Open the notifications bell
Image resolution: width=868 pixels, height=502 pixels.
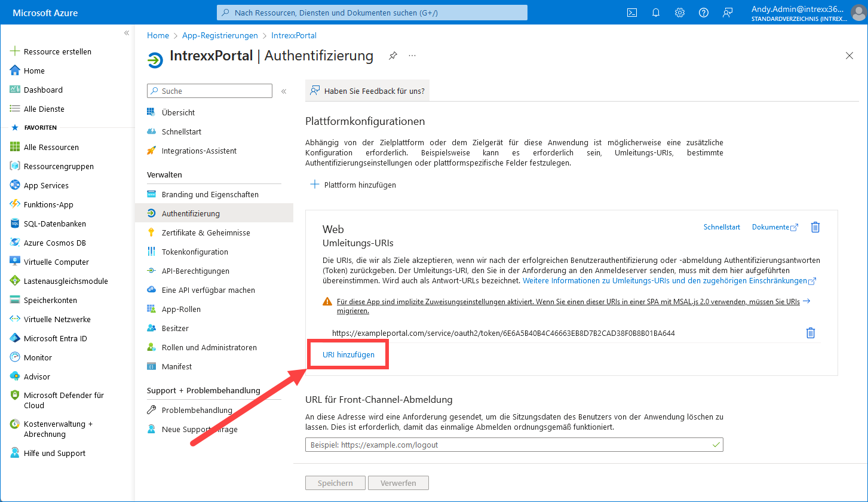coord(656,13)
